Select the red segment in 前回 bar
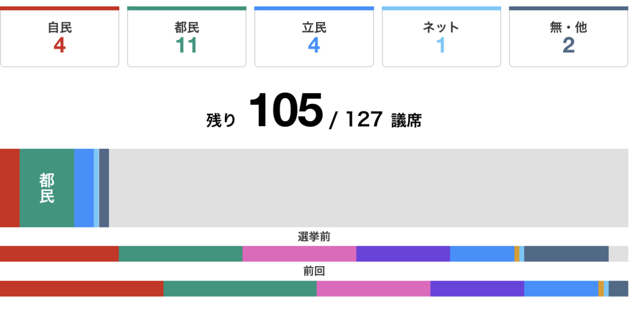 pyautogui.click(x=82, y=289)
